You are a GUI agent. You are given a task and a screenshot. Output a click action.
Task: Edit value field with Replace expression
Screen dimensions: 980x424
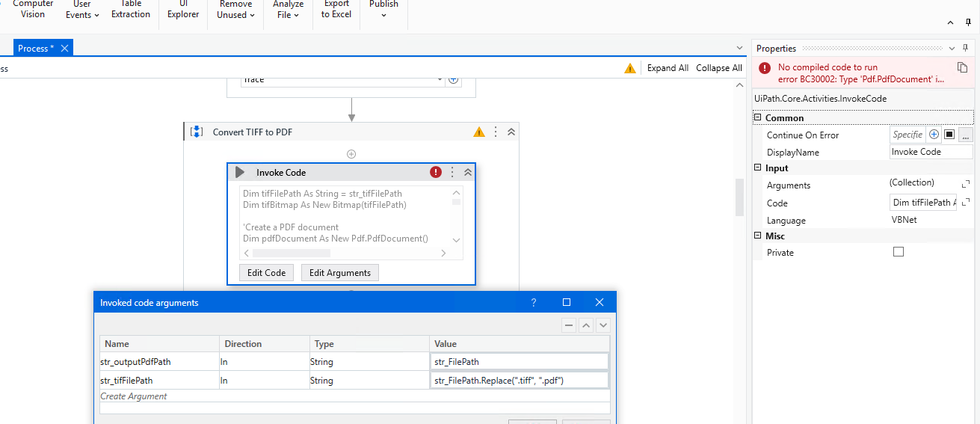pyautogui.click(x=520, y=381)
